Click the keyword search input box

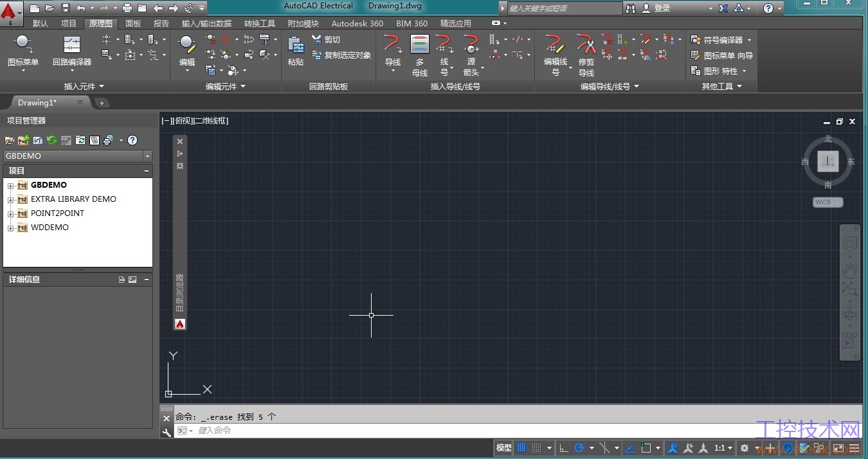[x=564, y=8]
